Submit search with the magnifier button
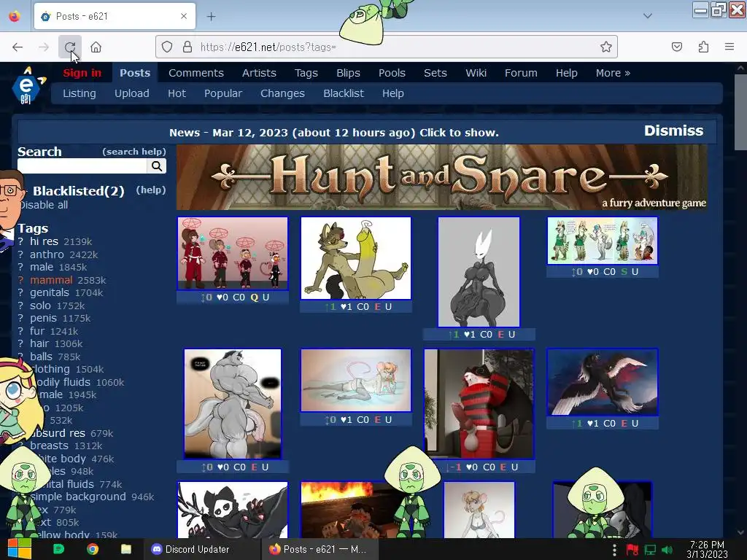 pyautogui.click(x=157, y=166)
